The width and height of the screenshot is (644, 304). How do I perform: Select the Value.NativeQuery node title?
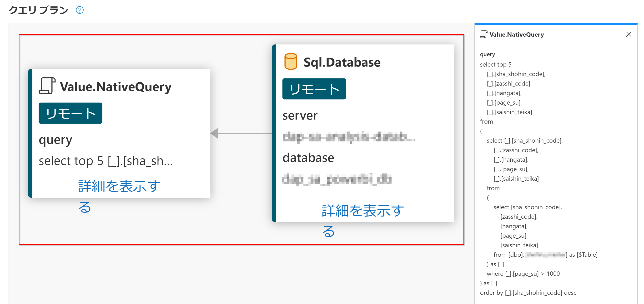tap(116, 87)
